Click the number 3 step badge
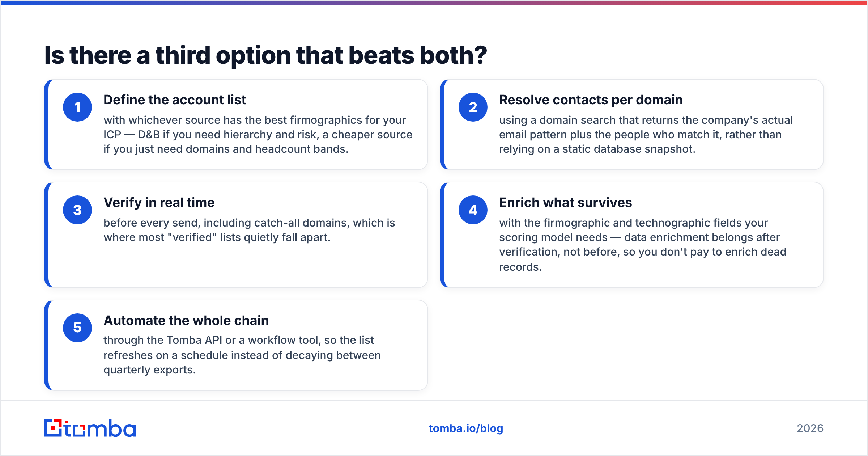The image size is (868, 456). [x=77, y=210]
